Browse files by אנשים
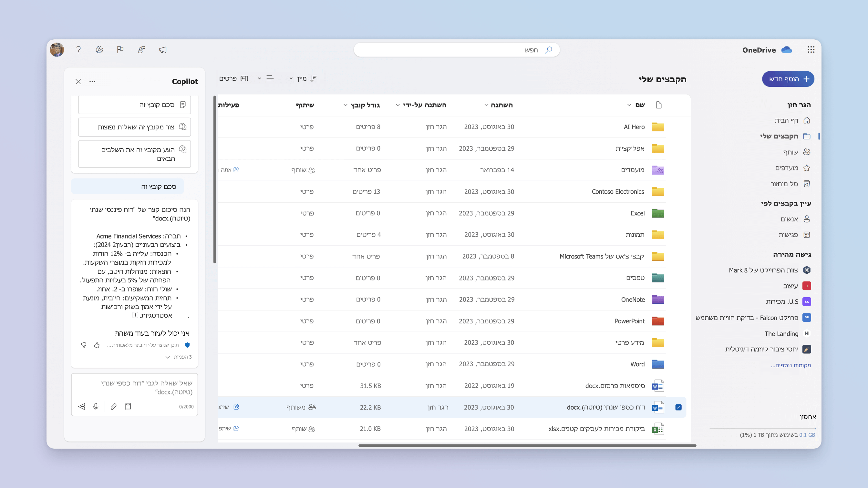This screenshot has width=868, height=488. click(x=795, y=219)
